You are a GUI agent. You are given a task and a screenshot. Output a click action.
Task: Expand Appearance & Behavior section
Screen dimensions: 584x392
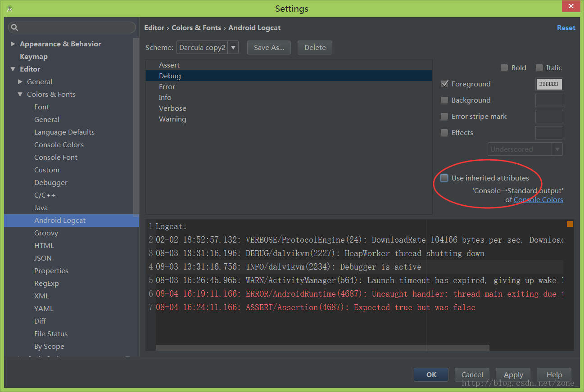(13, 44)
